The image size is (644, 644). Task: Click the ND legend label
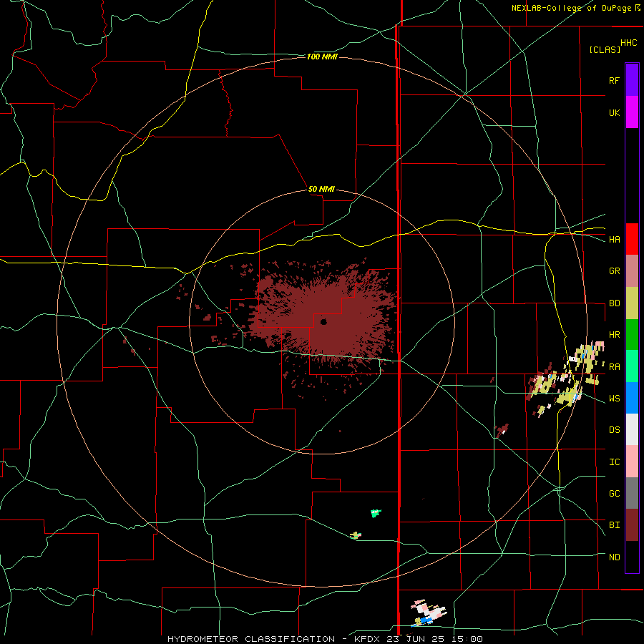pyautogui.click(x=614, y=557)
